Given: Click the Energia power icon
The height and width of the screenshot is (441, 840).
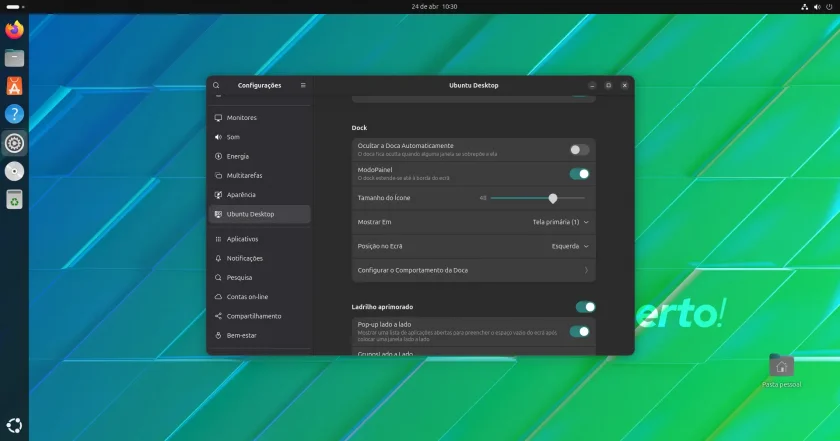Looking at the screenshot, I should pyautogui.click(x=218, y=156).
